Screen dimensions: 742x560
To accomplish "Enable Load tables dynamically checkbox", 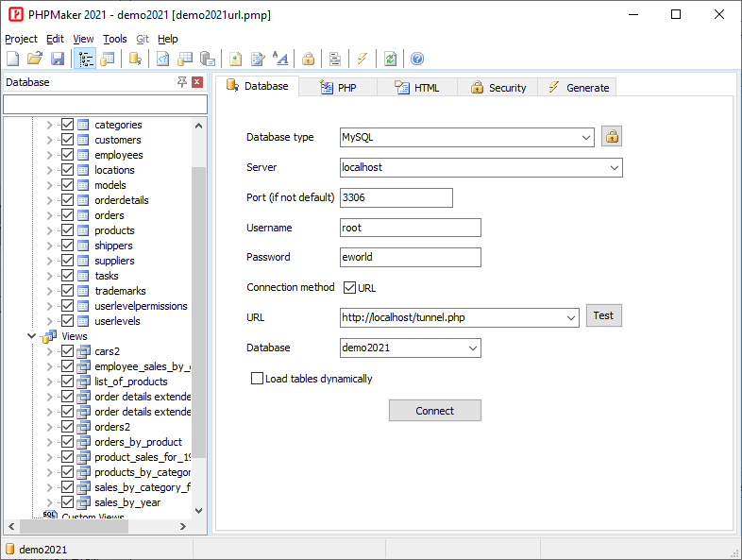I will coord(257,379).
